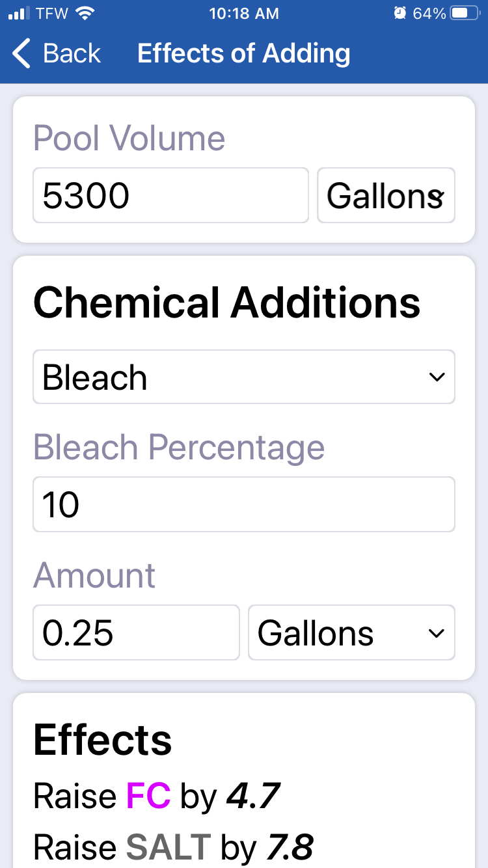Viewport: 488px width, 868px height.
Task: Tap the gray SALT label
Action: 169,847
